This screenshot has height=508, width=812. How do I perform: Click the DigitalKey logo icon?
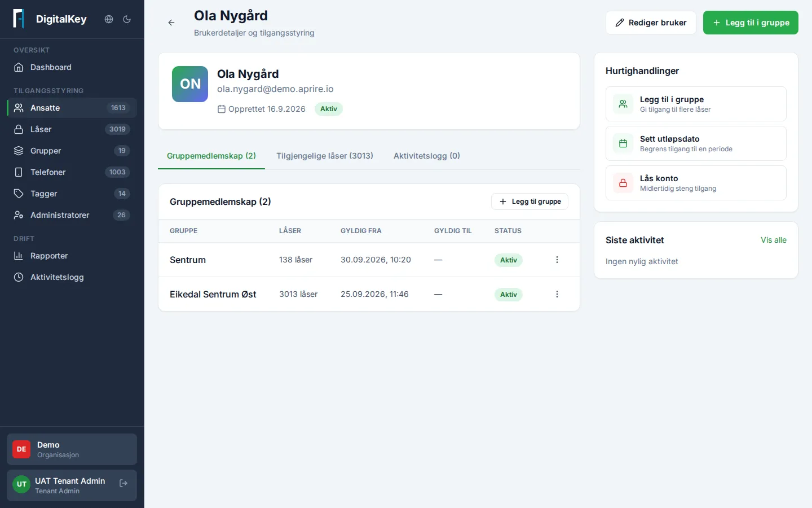click(x=19, y=19)
